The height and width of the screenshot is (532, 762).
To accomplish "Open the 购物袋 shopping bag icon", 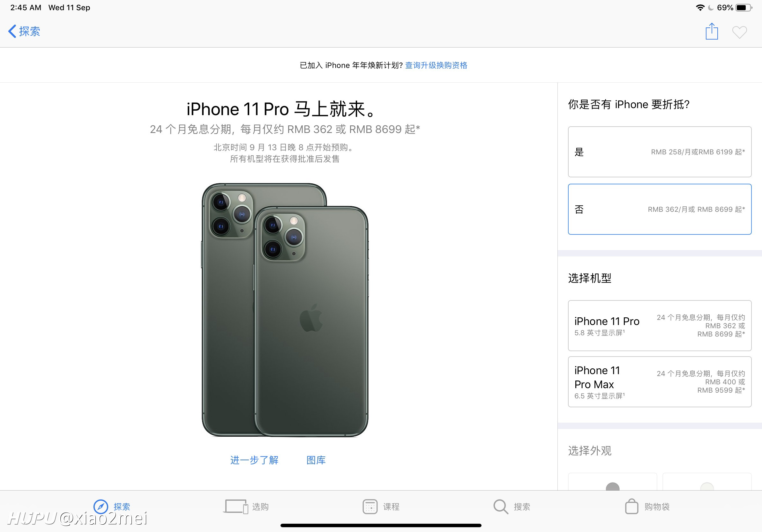I will 631,506.
